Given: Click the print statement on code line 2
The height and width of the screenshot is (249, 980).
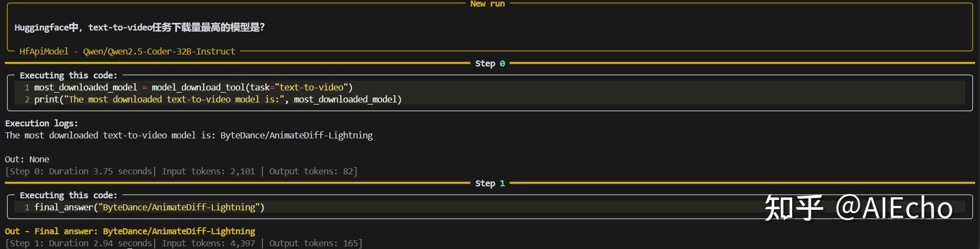Looking at the screenshot, I should pyautogui.click(x=218, y=99).
